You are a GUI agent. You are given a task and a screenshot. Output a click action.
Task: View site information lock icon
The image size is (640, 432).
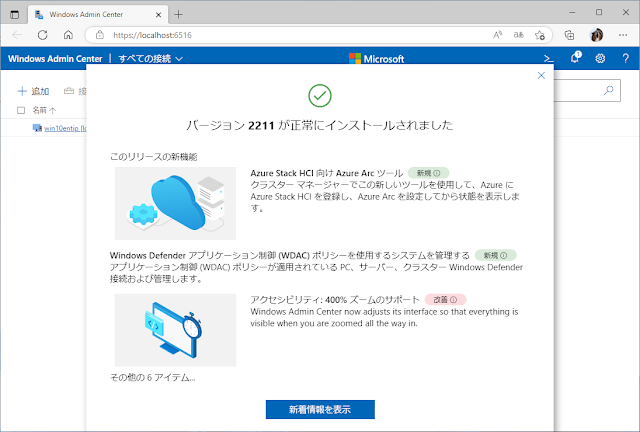pos(100,35)
